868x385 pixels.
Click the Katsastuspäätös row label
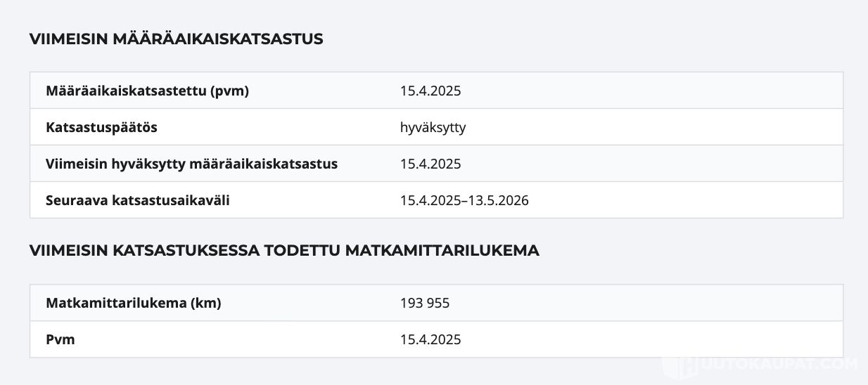101,128
